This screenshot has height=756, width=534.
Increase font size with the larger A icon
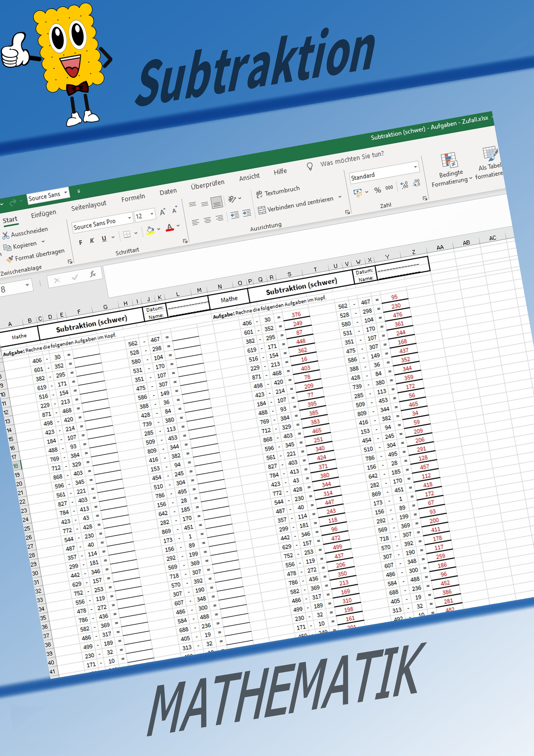[163, 212]
